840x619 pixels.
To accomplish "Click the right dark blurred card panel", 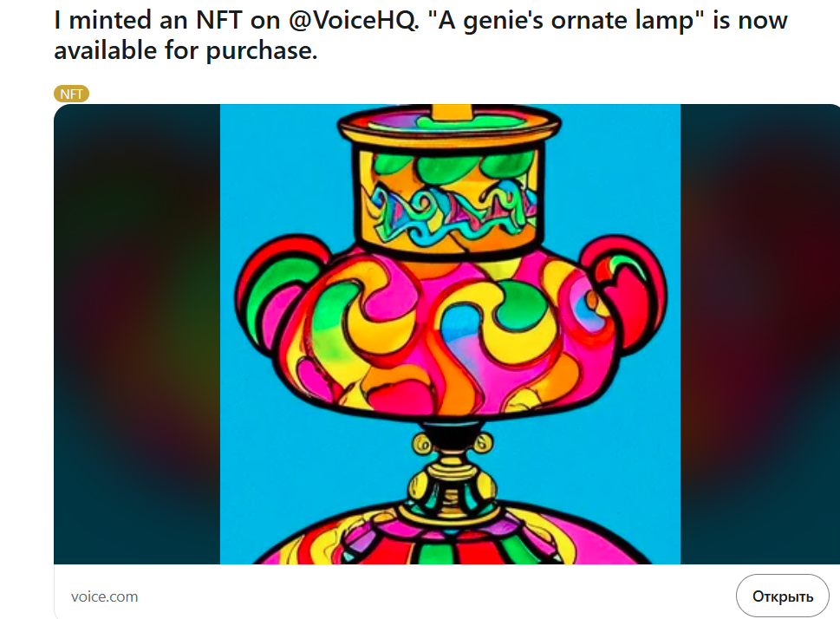I will click(x=759, y=334).
